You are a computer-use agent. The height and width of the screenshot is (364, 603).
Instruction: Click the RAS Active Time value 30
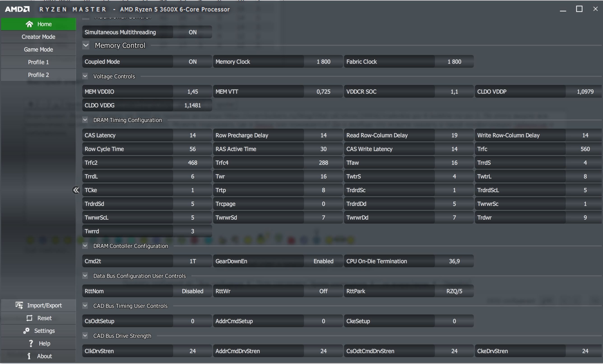tap(323, 149)
